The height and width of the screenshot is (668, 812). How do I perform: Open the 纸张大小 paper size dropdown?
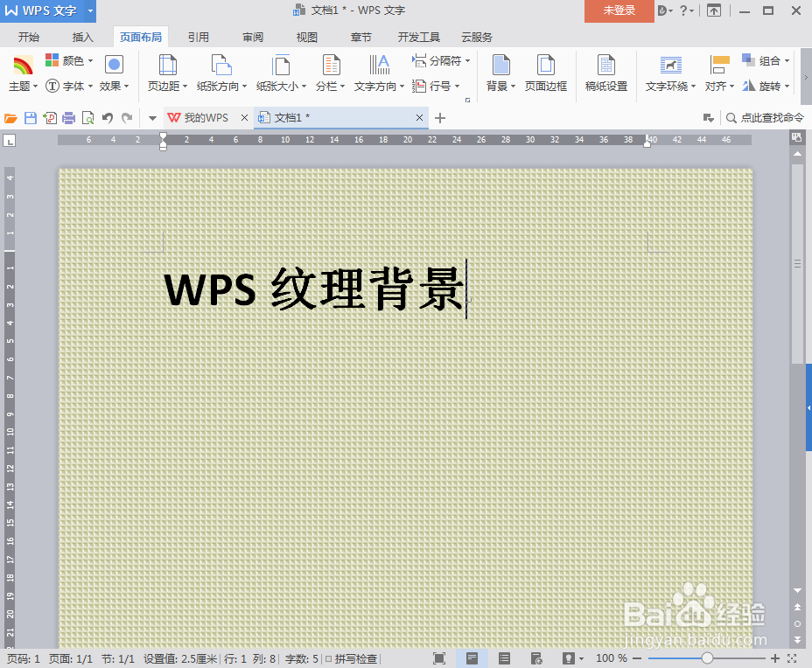[281, 73]
